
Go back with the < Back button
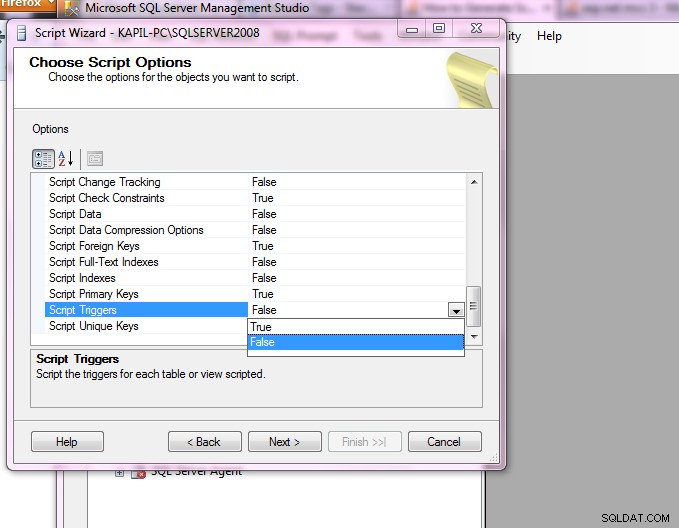point(204,442)
